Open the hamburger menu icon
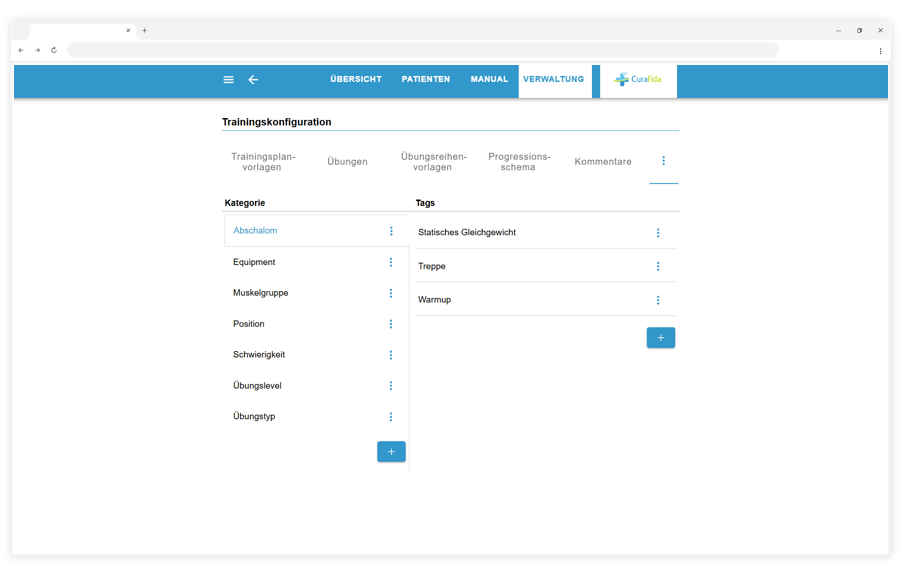The height and width of the screenshot is (567, 912). click(x=229, y=80)
